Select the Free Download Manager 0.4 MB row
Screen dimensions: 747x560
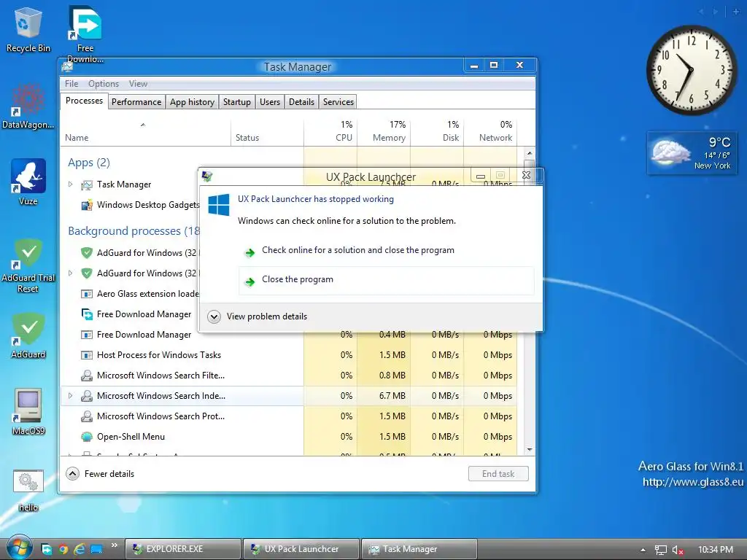coord(289,335)
